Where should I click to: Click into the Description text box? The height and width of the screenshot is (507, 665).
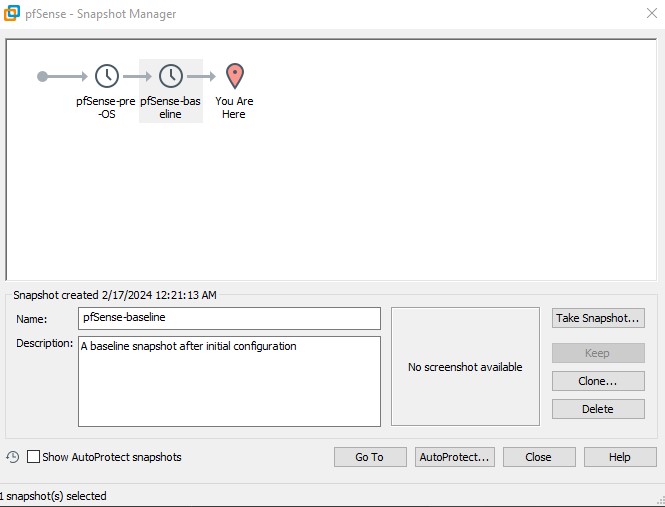229,381
